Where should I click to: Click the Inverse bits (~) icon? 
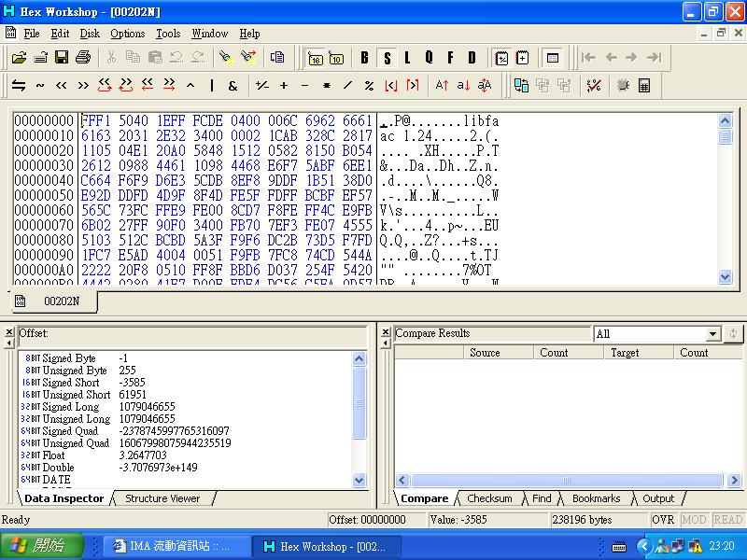click(x=40, y=86)
